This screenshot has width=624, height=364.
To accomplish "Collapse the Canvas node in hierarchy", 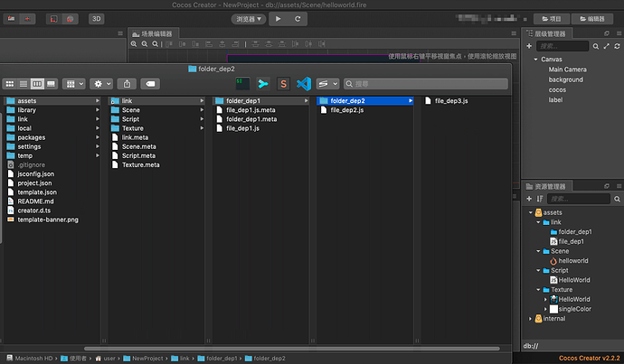I will point(535,60).
